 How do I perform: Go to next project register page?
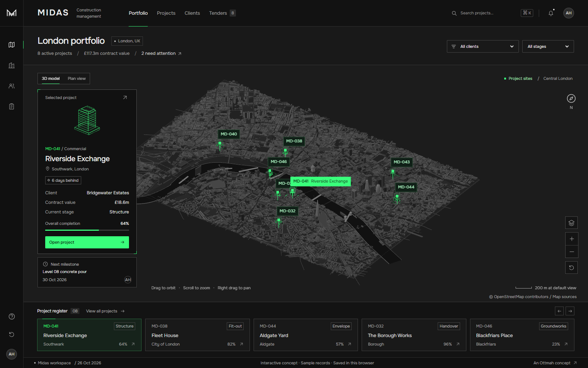[x=570, y=311]
